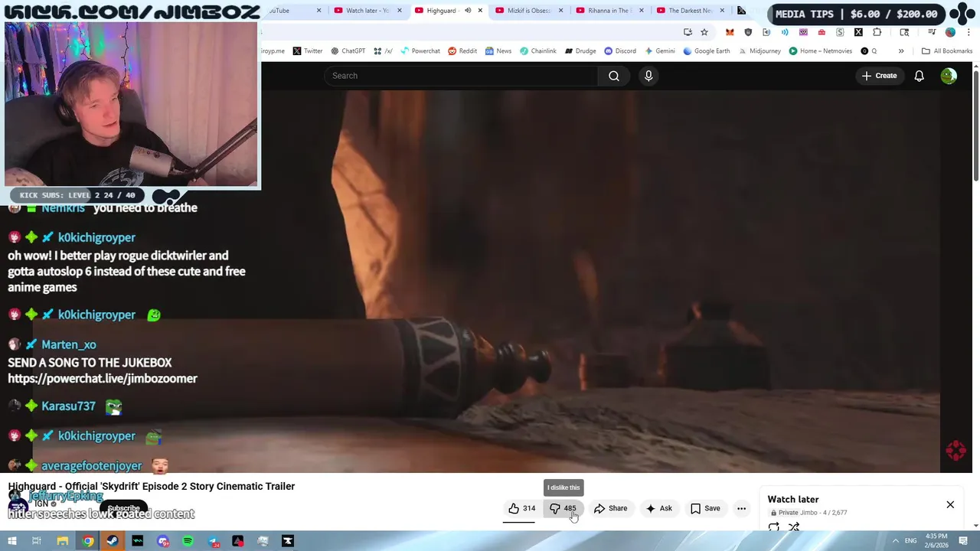Click the install app icon in the address bar
The width and height of the screenshot is (980, 551).
[688, 32]
